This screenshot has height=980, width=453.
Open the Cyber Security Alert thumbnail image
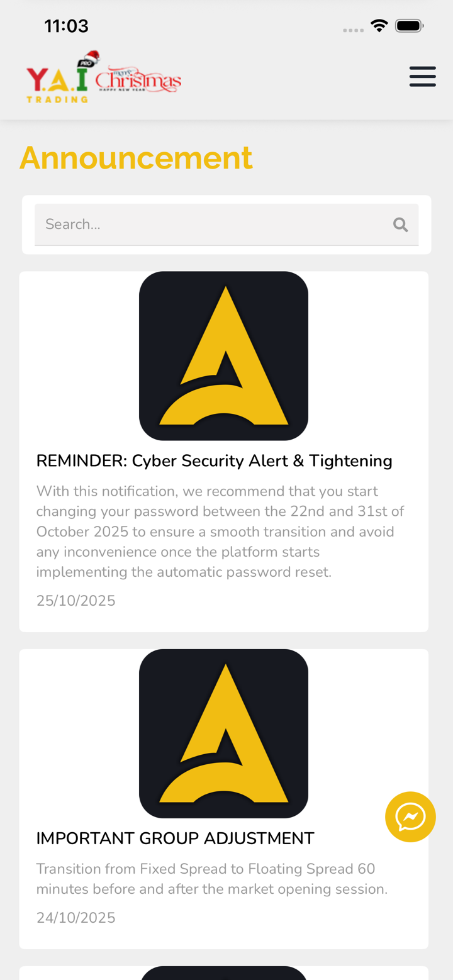tap(223, 356)
